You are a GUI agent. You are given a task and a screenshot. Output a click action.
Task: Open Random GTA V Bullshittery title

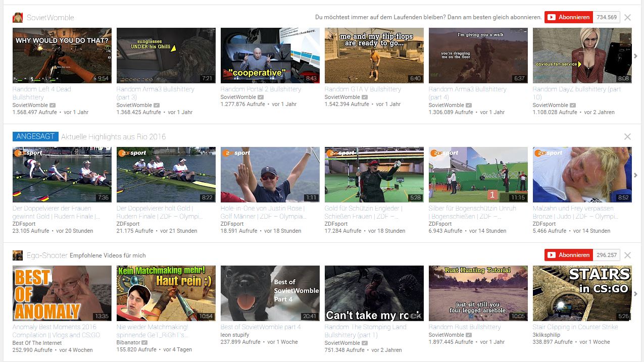coord(363,89)
